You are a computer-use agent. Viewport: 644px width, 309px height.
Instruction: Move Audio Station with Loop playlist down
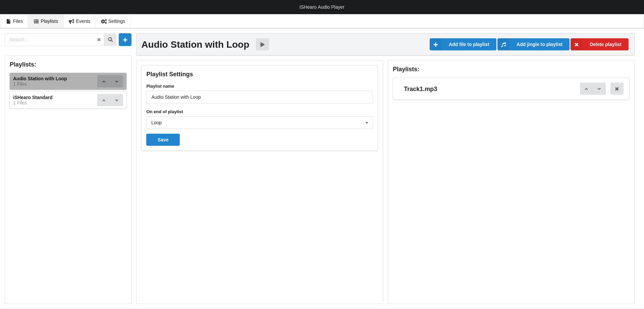(x=117, y=81)
